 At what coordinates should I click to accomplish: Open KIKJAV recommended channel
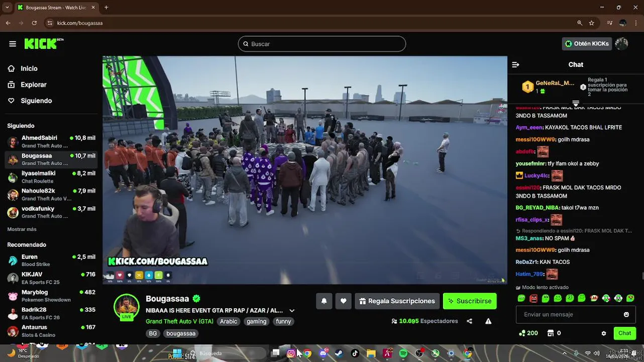[x=51, y=278]
